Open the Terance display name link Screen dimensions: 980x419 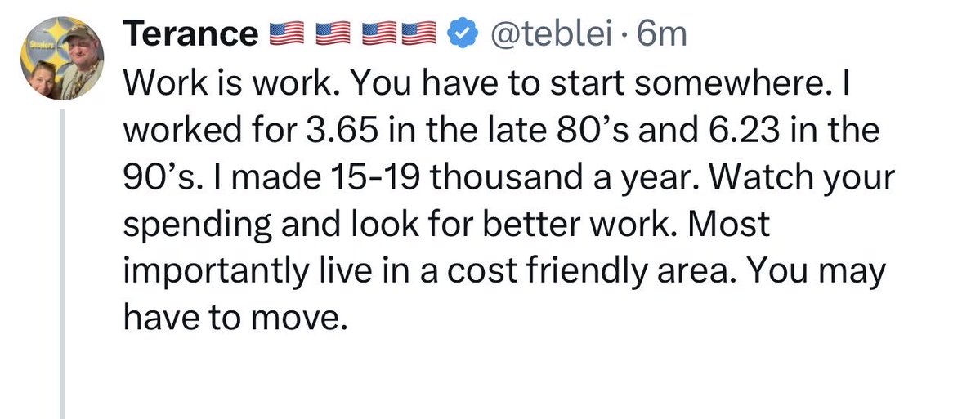coord(190,35)
